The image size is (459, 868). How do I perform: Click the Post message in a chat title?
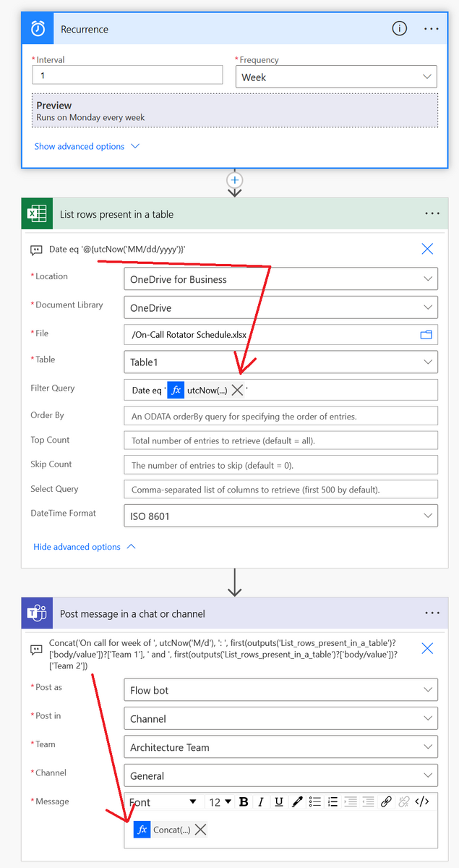(132, 613)
